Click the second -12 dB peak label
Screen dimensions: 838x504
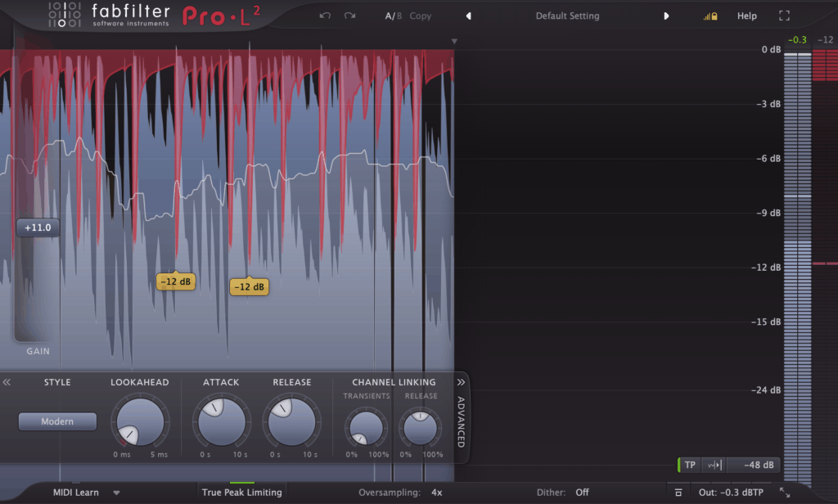249,287
